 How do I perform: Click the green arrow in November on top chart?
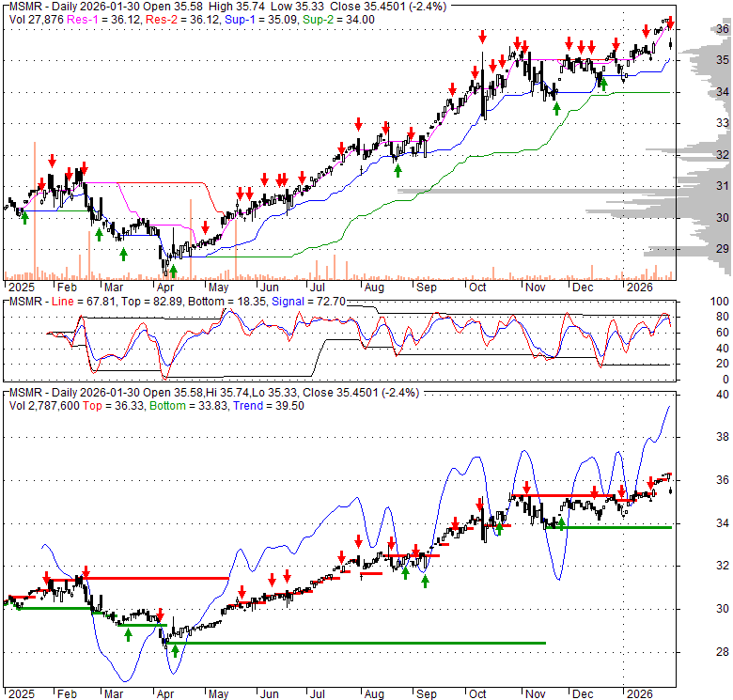click(x=556, y=108)
